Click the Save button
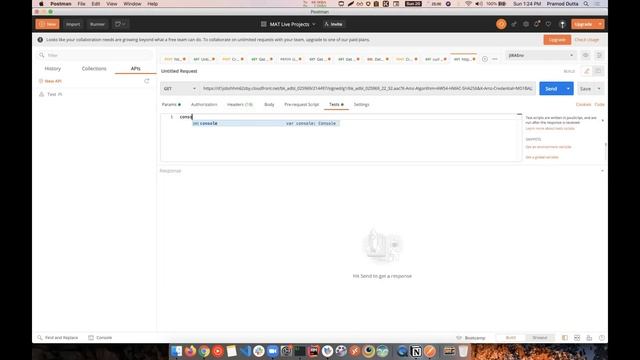Image resolution: width=640 pixels, height=360 pixels. pos(585,89)
